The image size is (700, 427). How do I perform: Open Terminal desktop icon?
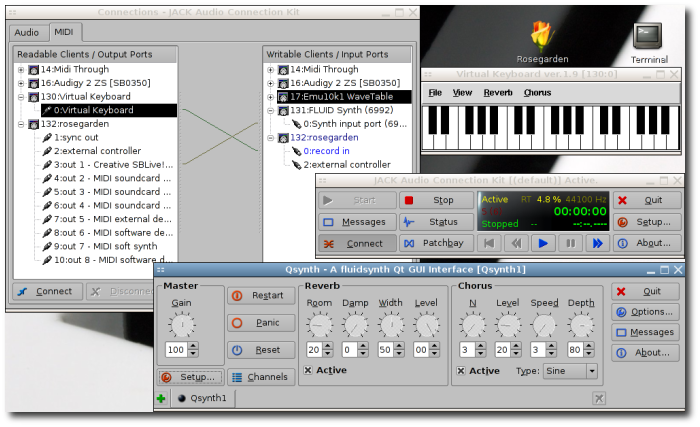click(x=649, y=43)
